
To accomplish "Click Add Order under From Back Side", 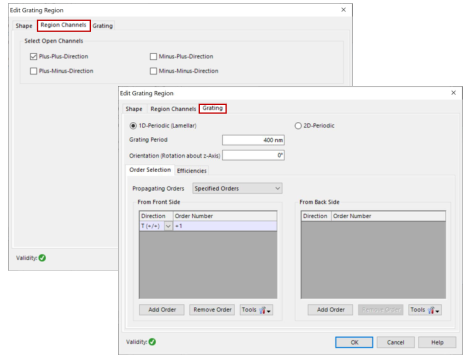I will [x=331, y=310].
